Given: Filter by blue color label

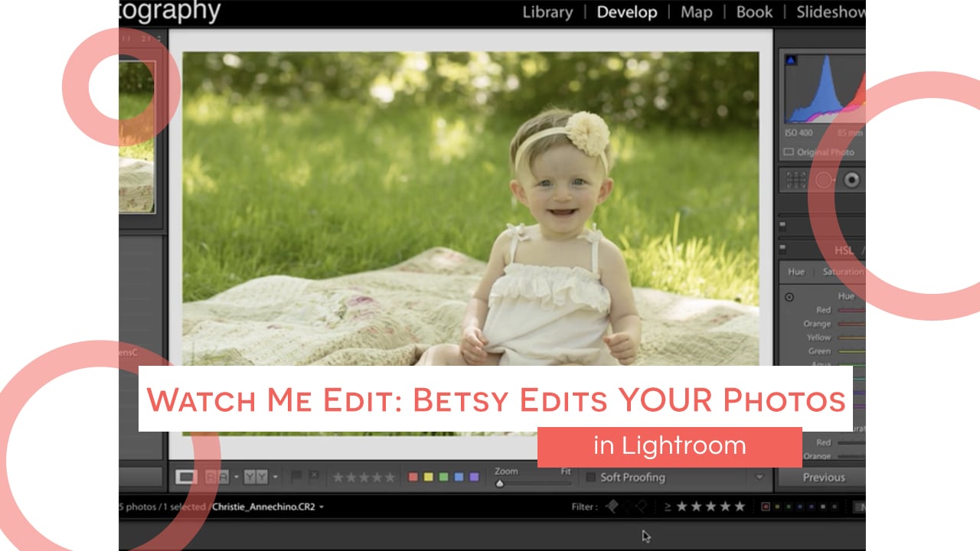Looking at the screenshot, I should [801, 507].
